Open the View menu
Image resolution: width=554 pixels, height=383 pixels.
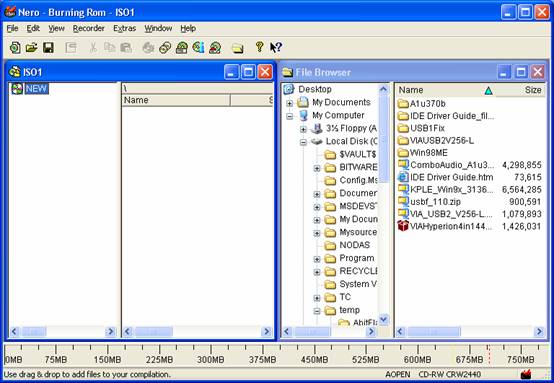coord(57,28)
